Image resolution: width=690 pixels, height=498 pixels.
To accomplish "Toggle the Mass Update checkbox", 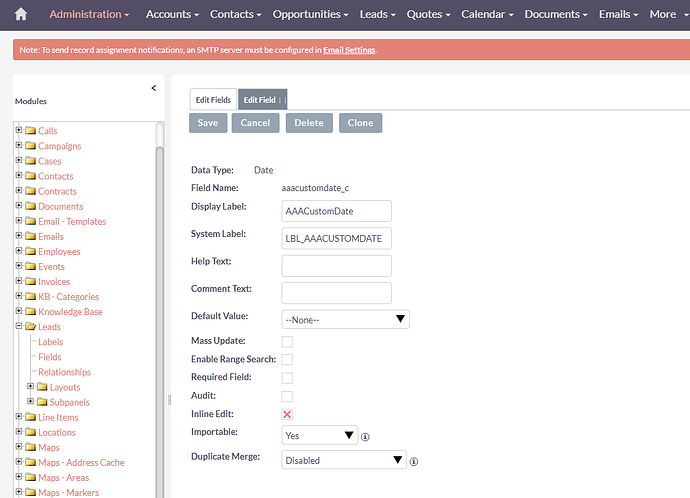I will (x=287, y=341).
